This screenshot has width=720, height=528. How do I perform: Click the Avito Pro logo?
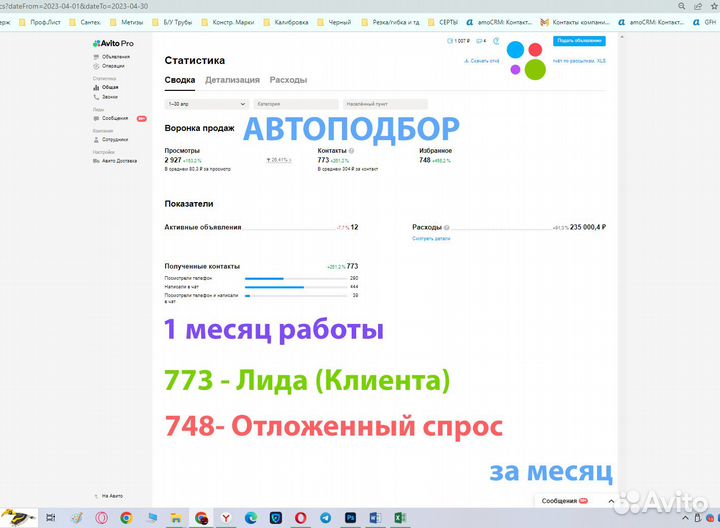[113, 43]
